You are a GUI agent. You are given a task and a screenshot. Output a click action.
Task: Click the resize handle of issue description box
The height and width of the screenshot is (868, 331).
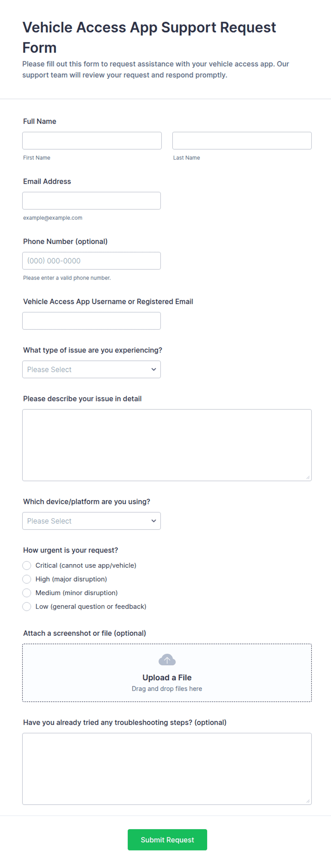[x=308, y=477]
